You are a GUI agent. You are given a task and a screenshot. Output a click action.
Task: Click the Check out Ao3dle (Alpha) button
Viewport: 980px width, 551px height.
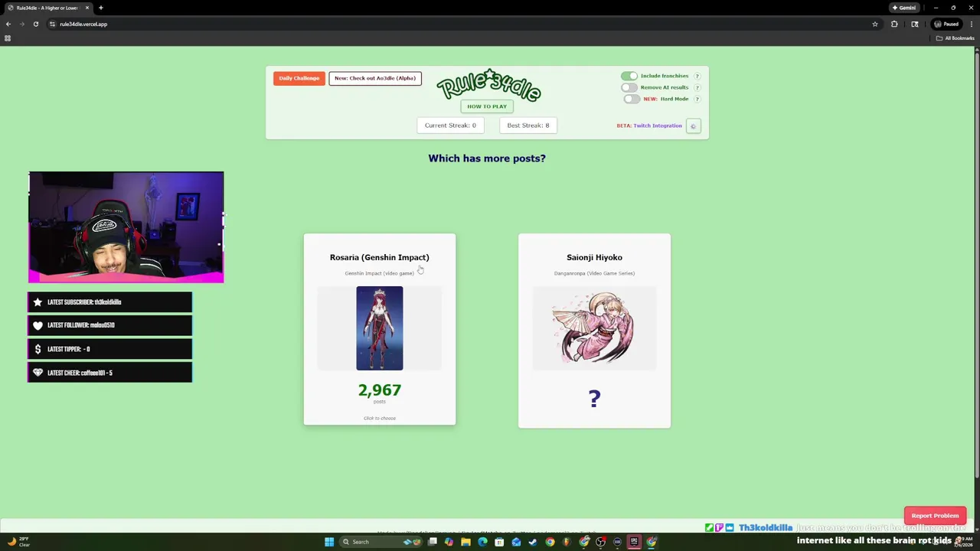375,78
